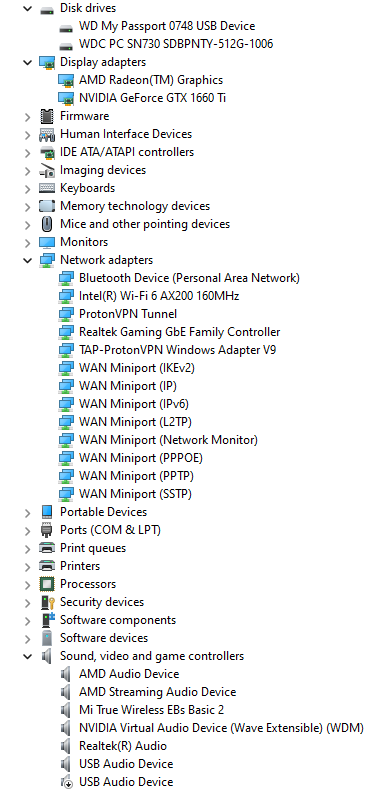Click the Portable Devices icon
The width and height of the screenshot is (370, 791).
(x=47, y=512)
